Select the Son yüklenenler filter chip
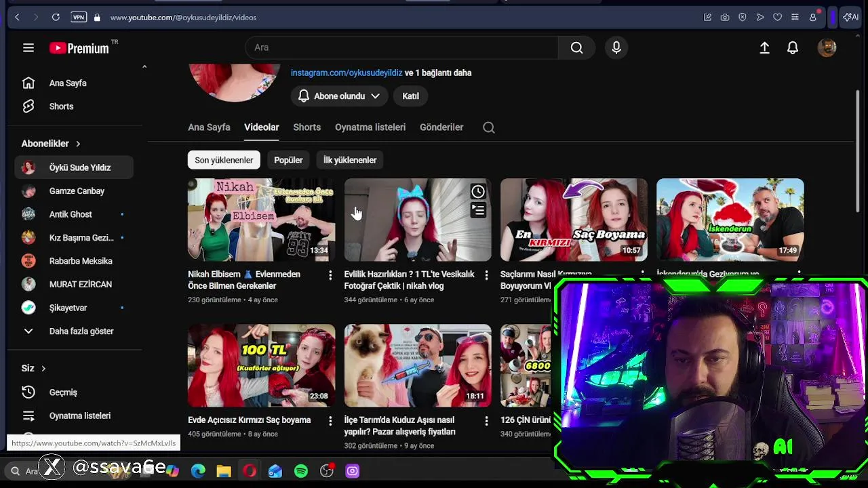The image size is (868, 488). pos(224,160)
